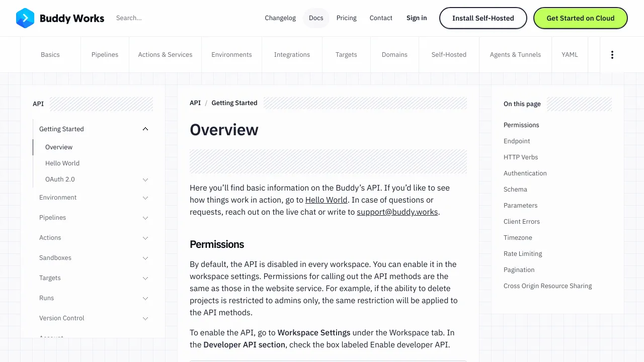Screen dimensions: 644x362
Task: Jump to Permissions in On this page
Action: pyautogui.click(x=521, y=125)
